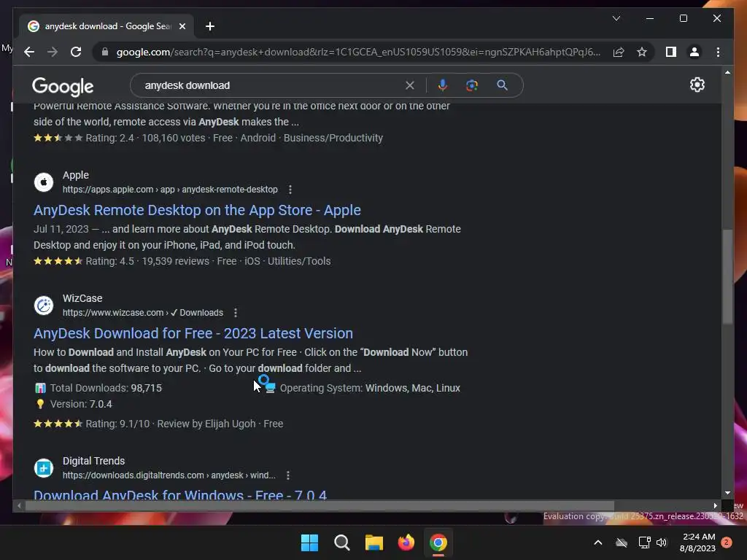Go forward to the next page
The width and height of the screenshot is (747, 560).
coord(53,52)
